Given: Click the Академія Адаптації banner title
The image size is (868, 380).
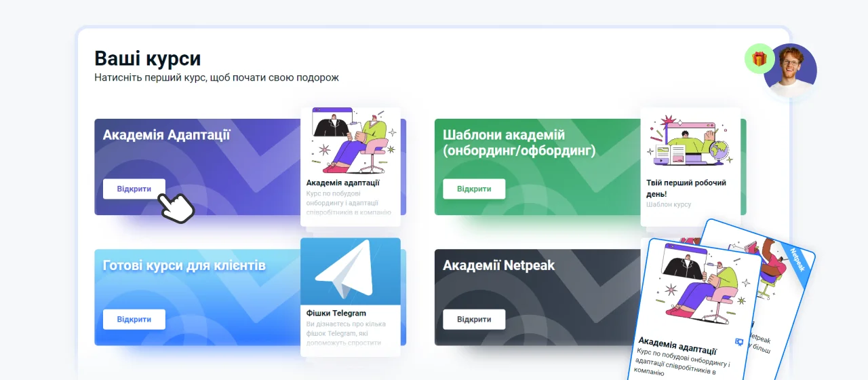Looking at the screenshot, I should point(167,135).
